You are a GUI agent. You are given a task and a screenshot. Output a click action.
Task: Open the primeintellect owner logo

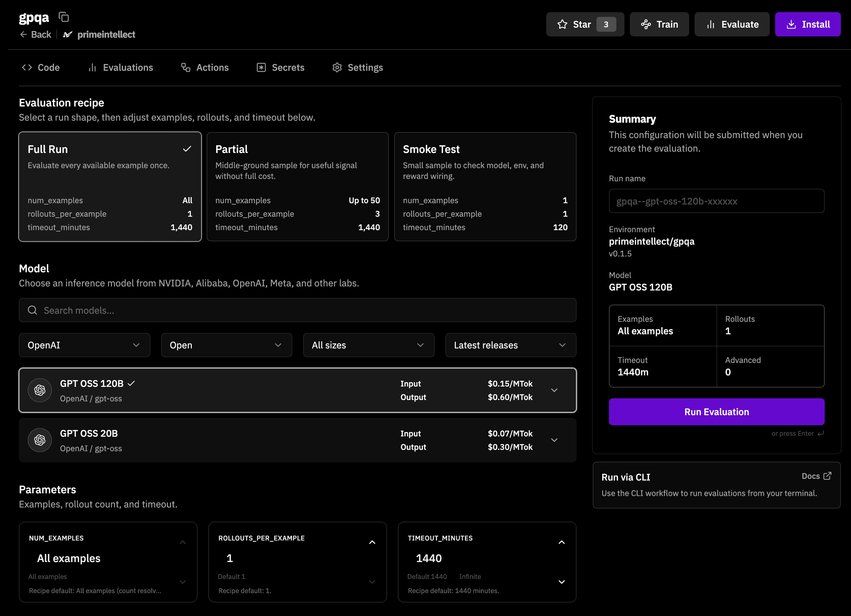[67, 34]
